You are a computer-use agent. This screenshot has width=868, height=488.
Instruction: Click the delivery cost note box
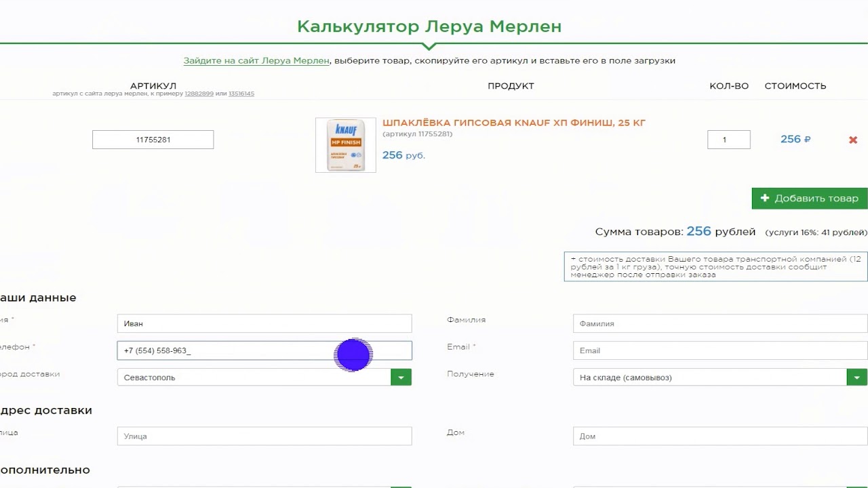tap(715, 266)
